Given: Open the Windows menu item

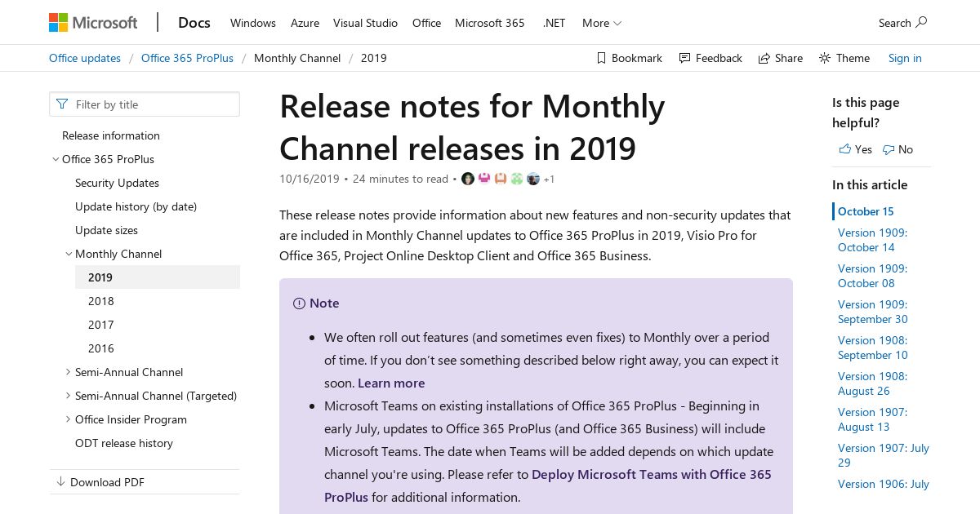Looking at the screenshot, I should pos(253,23).
